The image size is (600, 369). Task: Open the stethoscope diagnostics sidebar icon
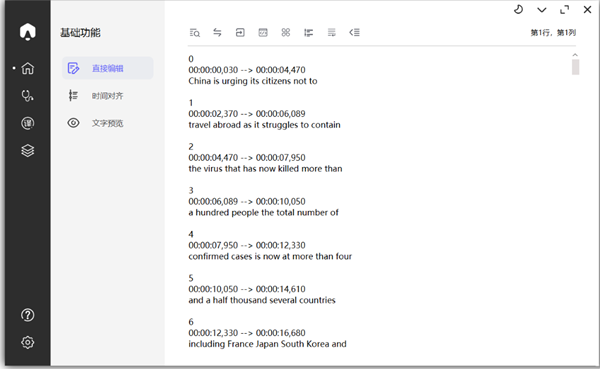pyautogui.click(x=28, y=96)
